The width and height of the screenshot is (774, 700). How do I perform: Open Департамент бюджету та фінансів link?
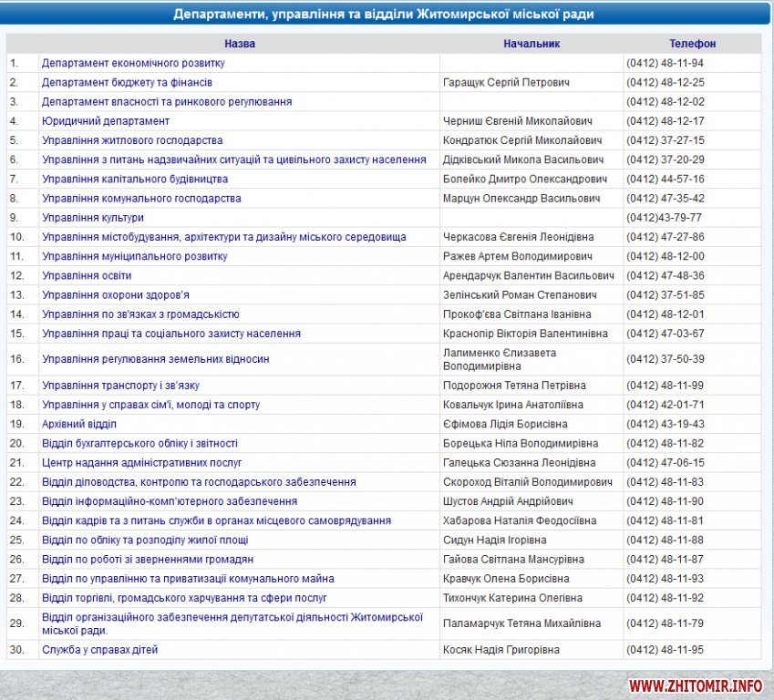127,82
